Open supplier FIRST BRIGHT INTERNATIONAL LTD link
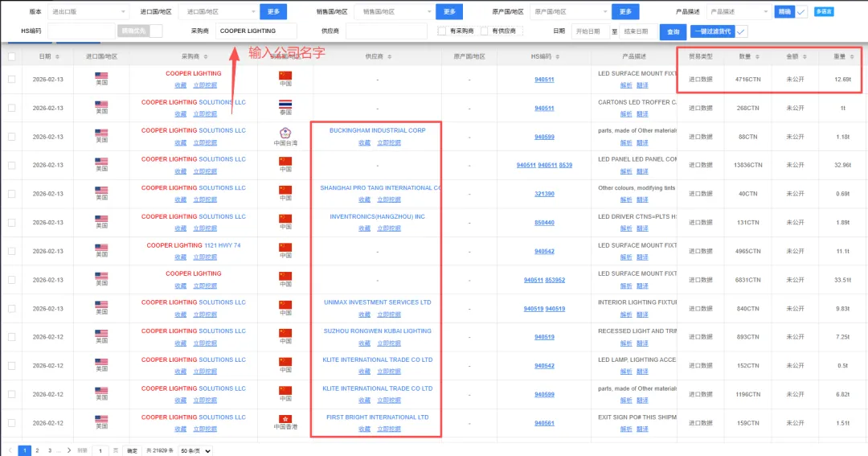Image resolution: width=868 pixels, height=456 pixels. [x=378, y=417]
